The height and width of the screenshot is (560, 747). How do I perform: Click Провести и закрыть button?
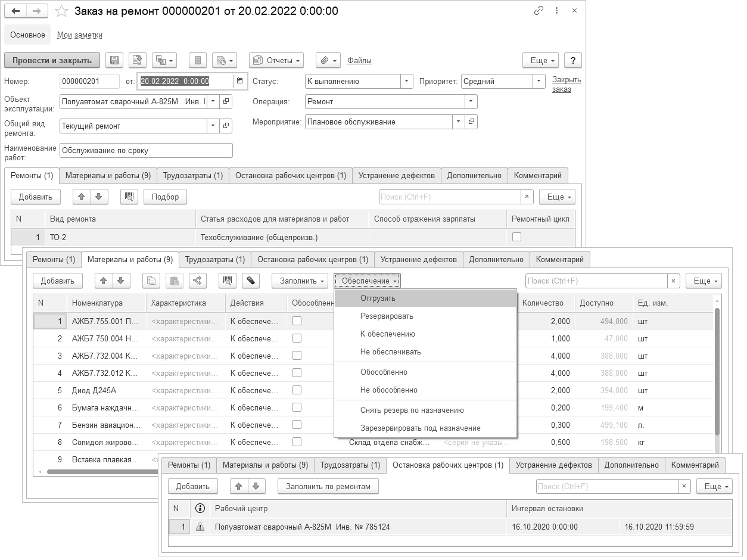point(52,60)
